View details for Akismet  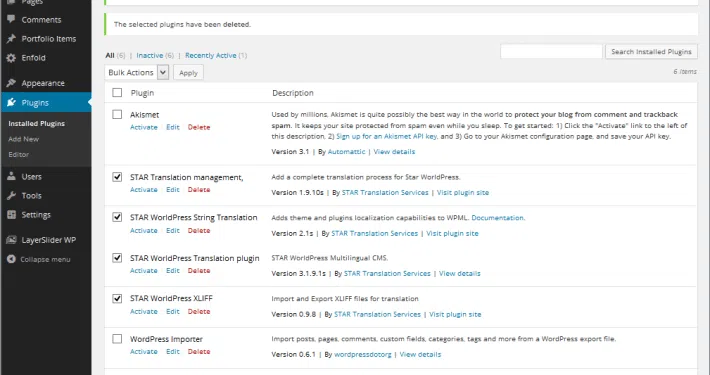pos(394,152)
